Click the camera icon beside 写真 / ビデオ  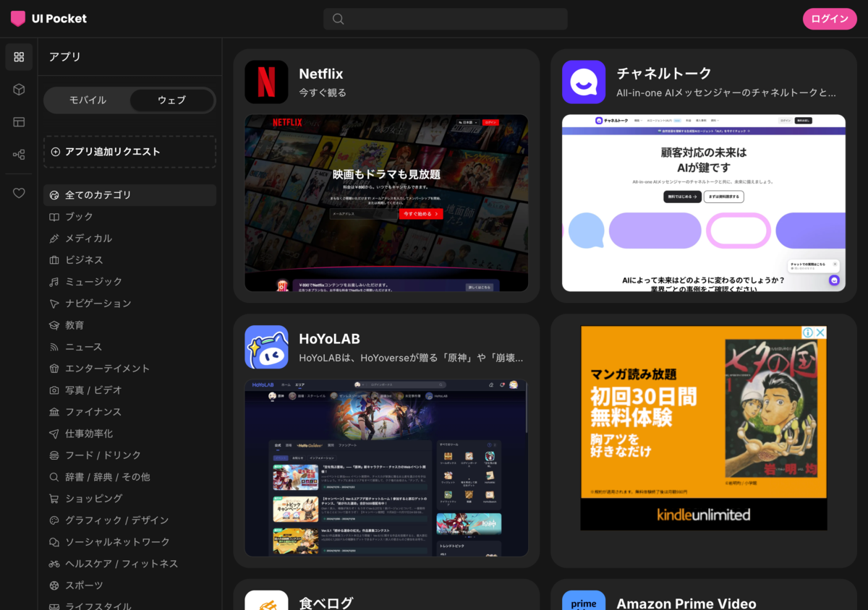(x=54, y=390)
